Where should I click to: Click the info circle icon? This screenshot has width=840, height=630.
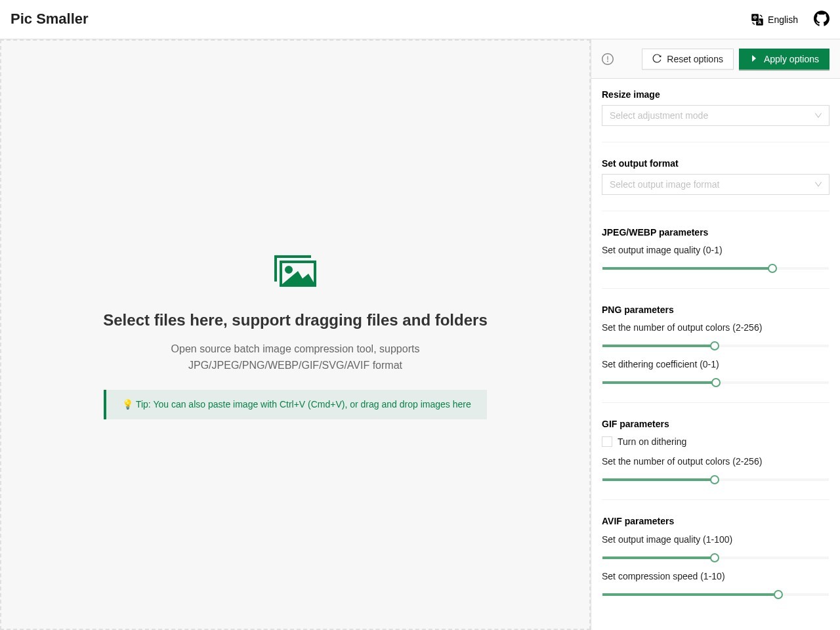pyautogui.click(x=608, y=59)
